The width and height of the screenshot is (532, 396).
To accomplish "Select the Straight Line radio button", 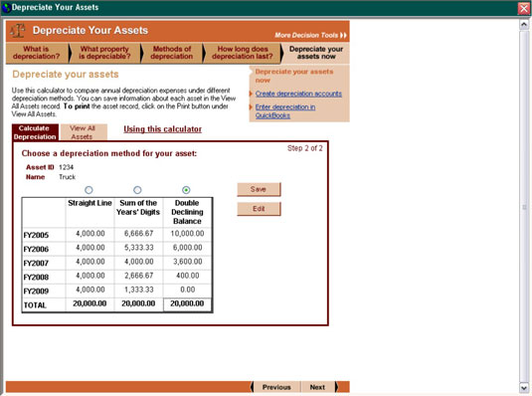I will point(89,190).
